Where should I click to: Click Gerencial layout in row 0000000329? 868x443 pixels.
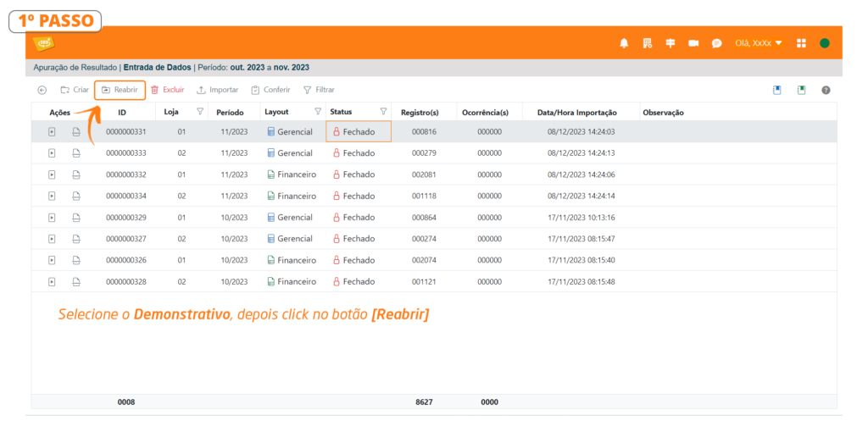[x=290, y=218]
